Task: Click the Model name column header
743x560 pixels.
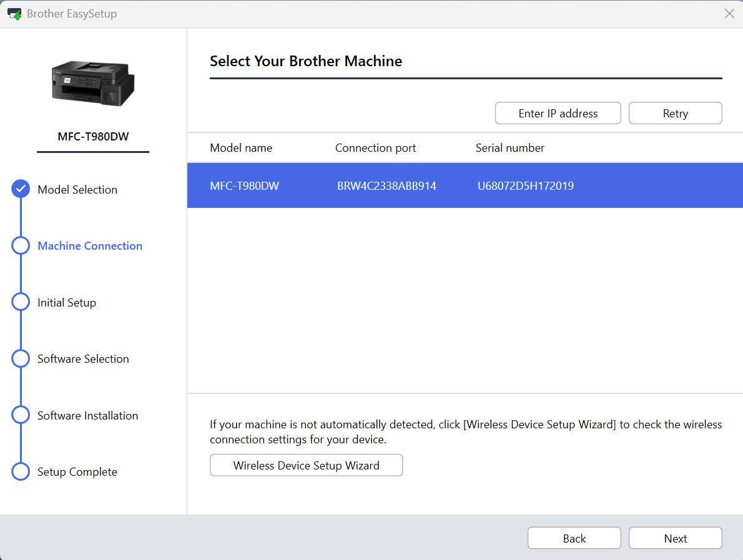Action: point(241,148)
